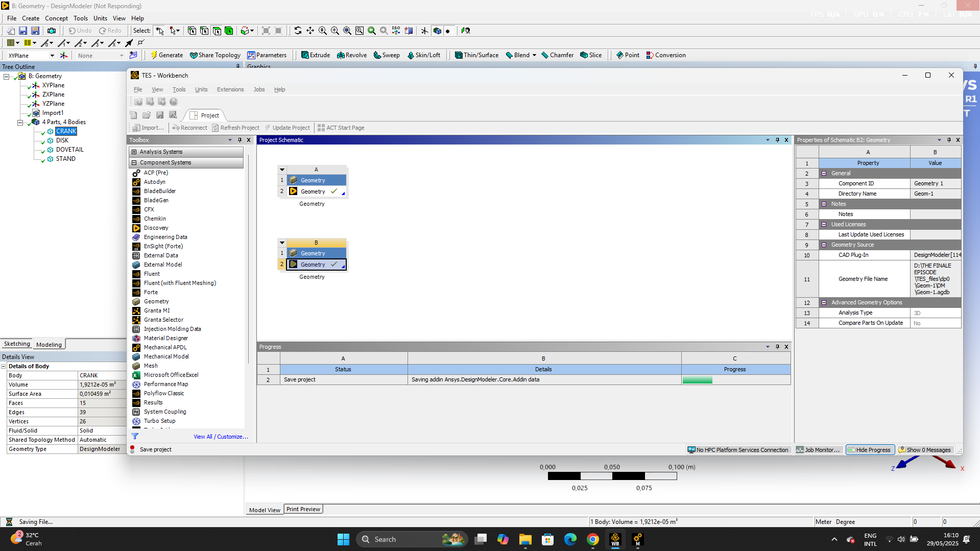Choose the Skin/Loft tool

[423, 55]
